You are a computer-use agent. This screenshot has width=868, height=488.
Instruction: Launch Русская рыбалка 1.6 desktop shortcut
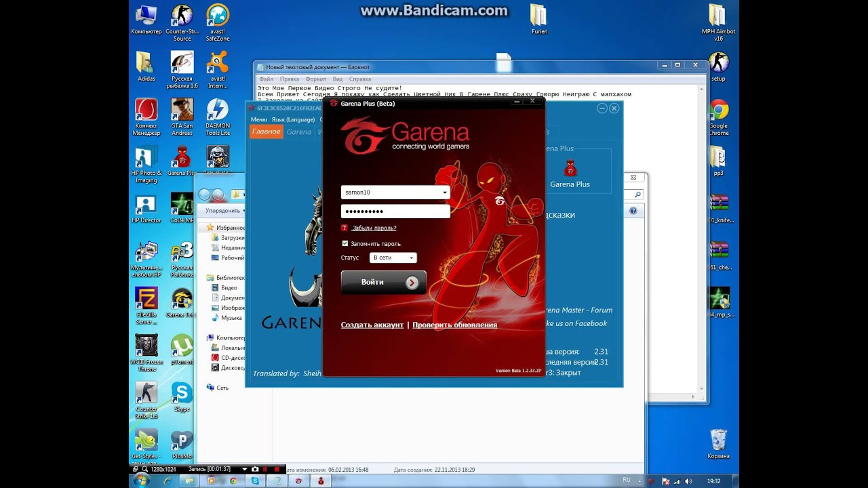(x=182, y=70)
